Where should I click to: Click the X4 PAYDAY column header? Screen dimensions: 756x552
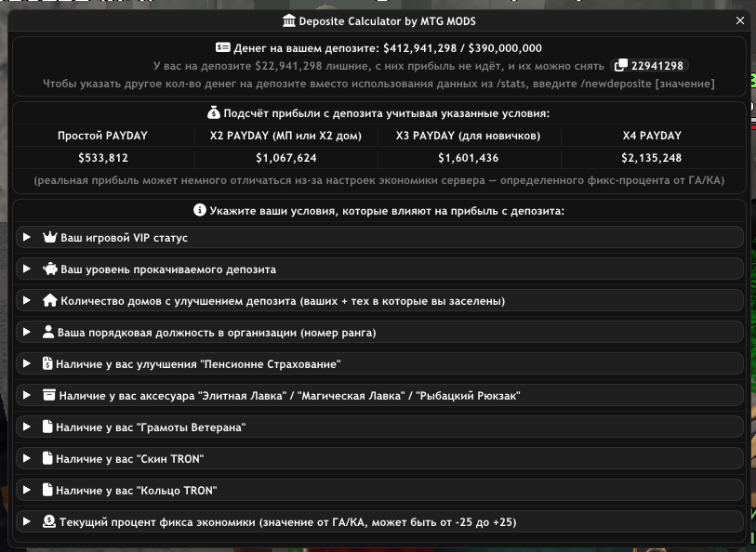tap(652, 136)
